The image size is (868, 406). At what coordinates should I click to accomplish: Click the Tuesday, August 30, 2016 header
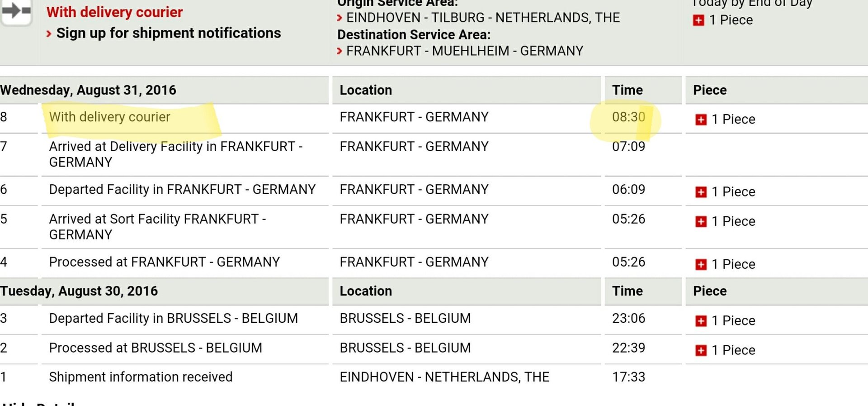click(79, 291)
